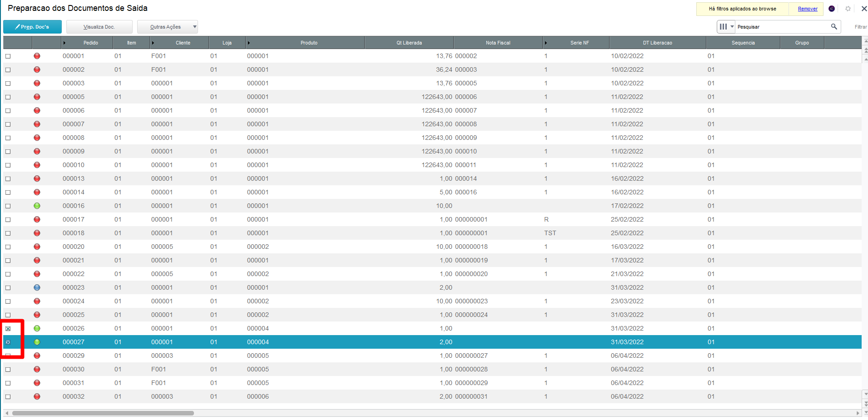Select date 17/02/2022 cell
This screenshot has width=868, height=420.
[627, 206]
